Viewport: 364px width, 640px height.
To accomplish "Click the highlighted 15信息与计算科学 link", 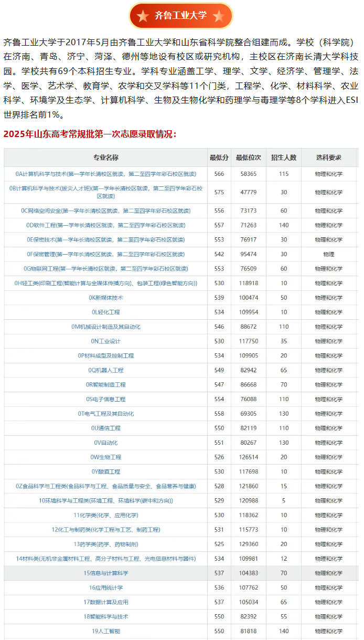I will (106, 573).
